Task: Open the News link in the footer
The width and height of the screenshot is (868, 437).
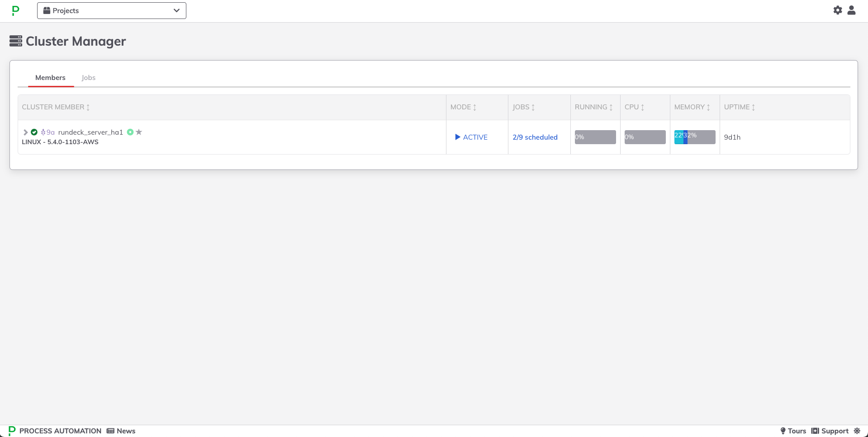Action: (121, 431)
